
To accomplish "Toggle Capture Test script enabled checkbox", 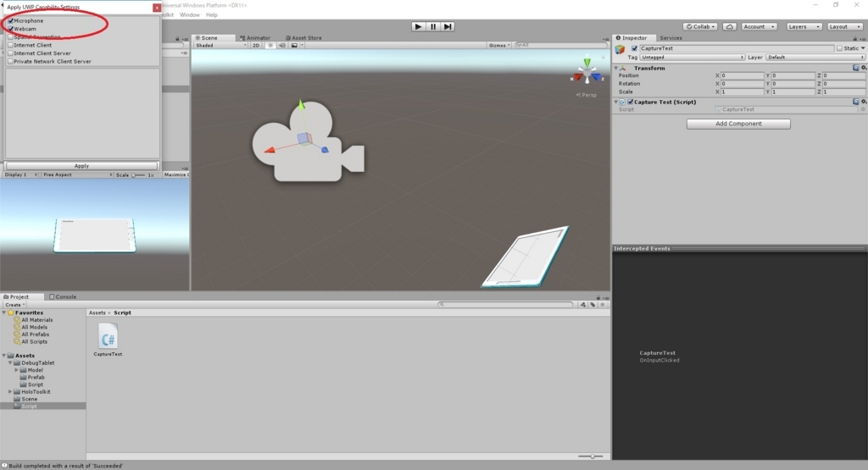I will (631, 102).
